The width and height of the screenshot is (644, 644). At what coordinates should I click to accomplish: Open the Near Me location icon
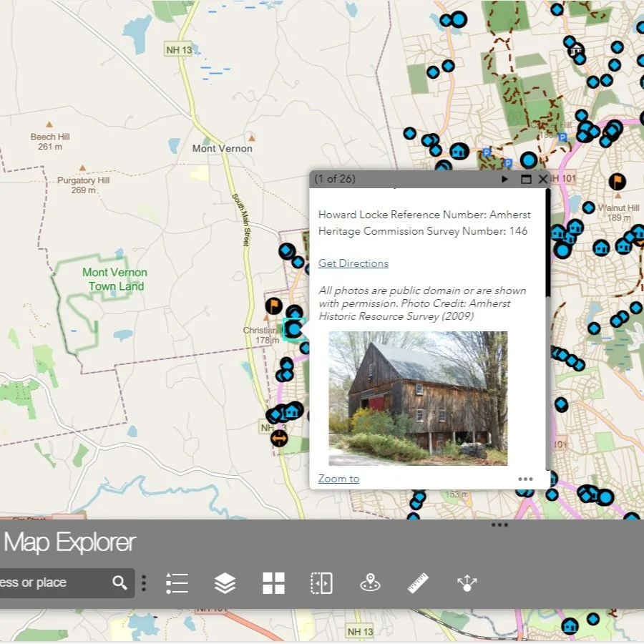click(370, 582)
